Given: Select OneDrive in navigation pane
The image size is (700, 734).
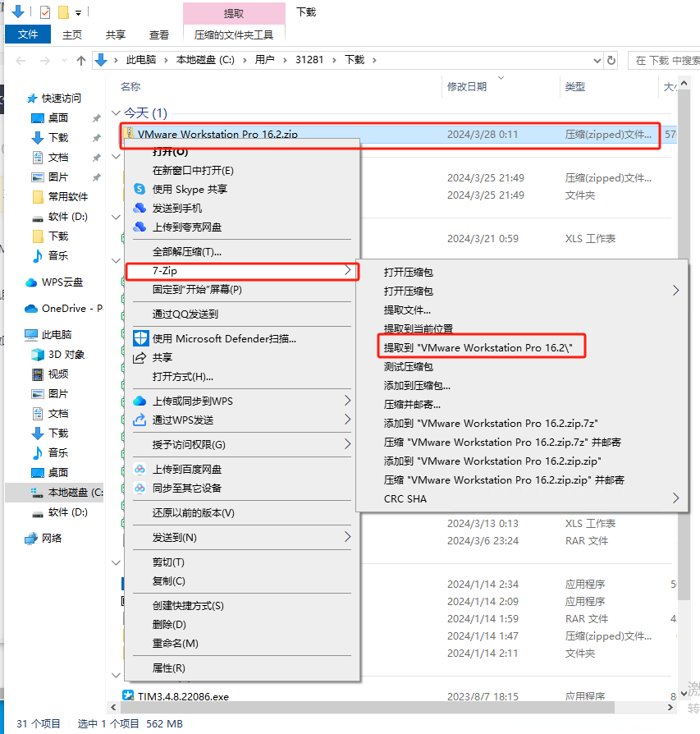Looking at the screenshot, I should pyautogui.click(x=64, y=309).
